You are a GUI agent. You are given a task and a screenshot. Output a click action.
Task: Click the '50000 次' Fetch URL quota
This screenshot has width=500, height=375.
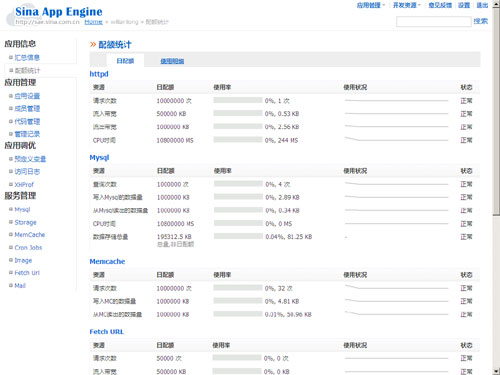point(169,358)
